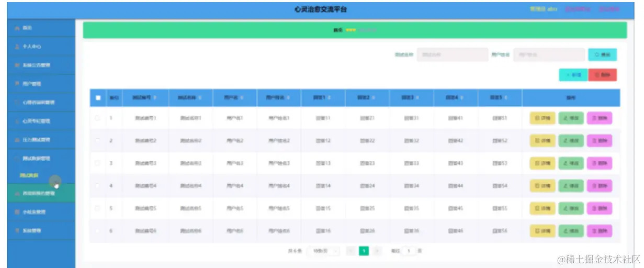Focus the 用户姓名 search field
Screen dimensions: 644x268
(549, 54)
